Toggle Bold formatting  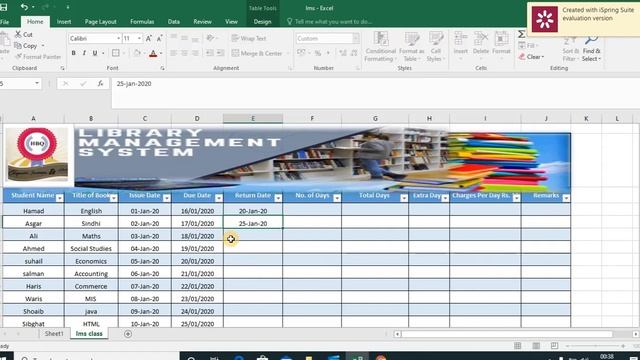point(73,53)
